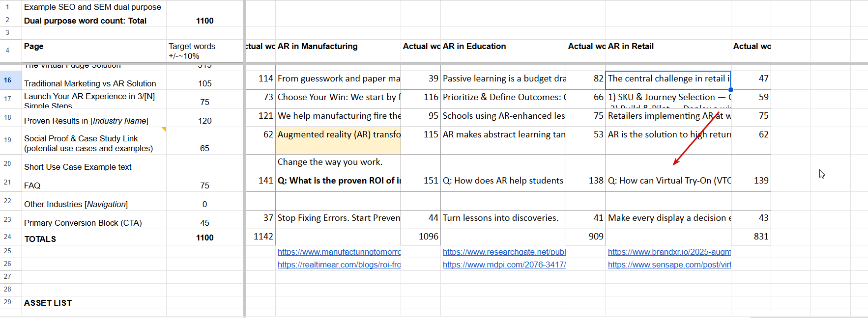Select 'Primary Conversion Block (CTA)' cell
The height and width of the screenshot is (318, 868).
[94, 220]
